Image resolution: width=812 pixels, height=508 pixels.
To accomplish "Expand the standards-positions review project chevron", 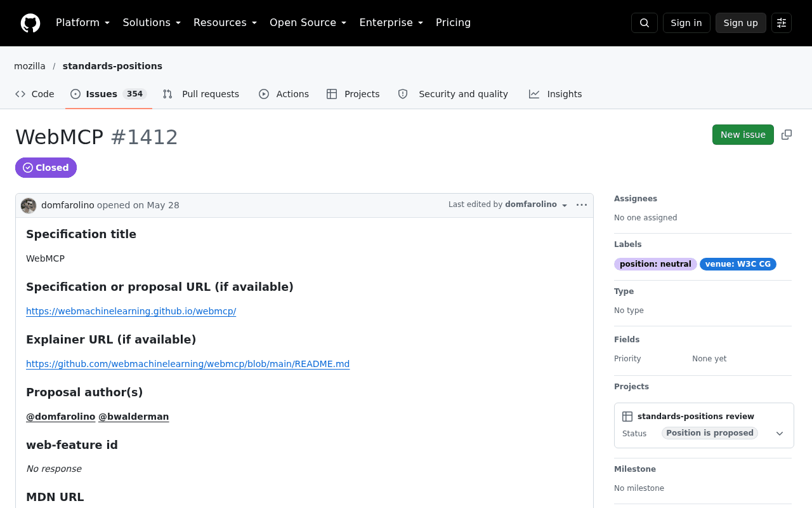I will click(780, 434).
